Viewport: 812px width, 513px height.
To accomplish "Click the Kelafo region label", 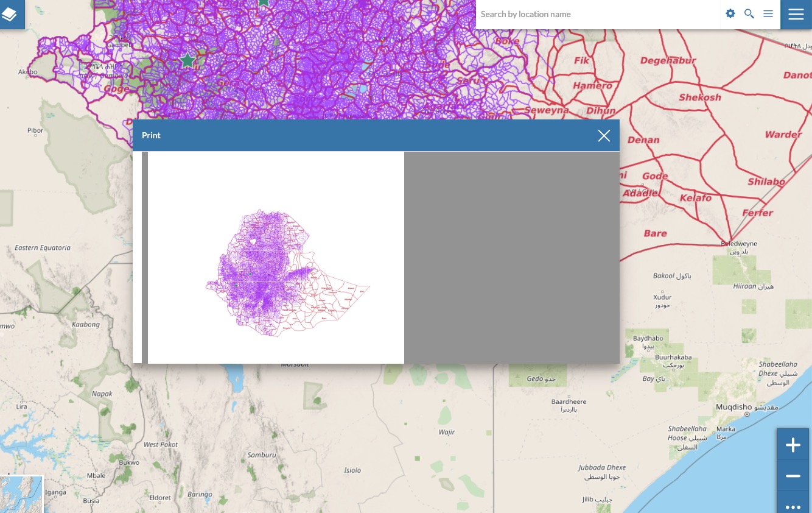I will pos(696,198).
